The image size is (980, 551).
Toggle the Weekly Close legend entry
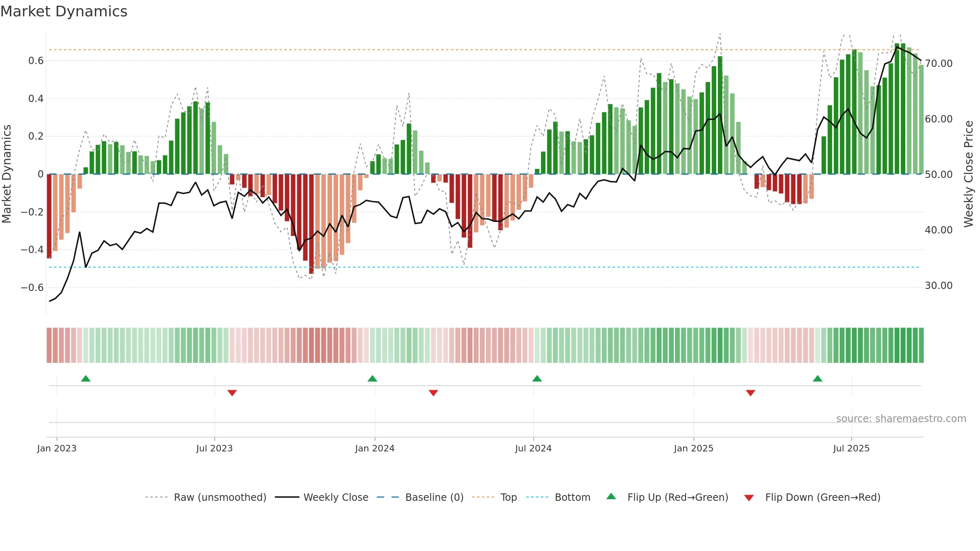[322, 498]
